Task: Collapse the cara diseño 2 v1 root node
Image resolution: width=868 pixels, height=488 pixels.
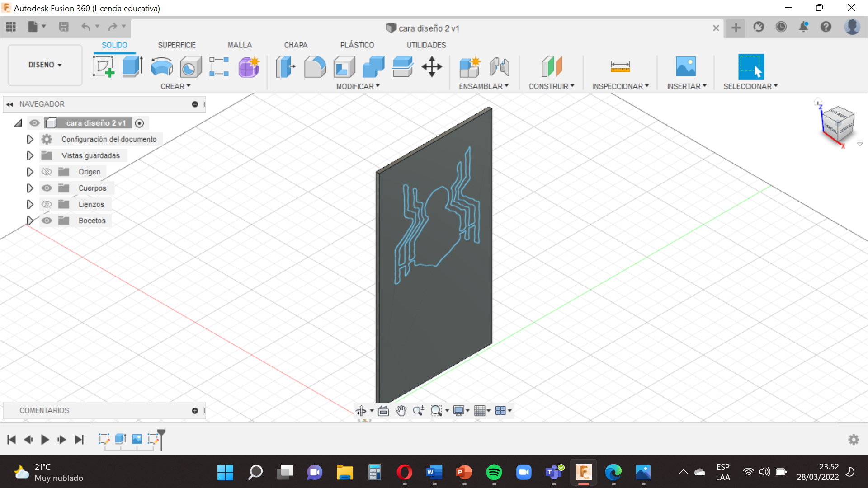Action: [x=18, y=123]
